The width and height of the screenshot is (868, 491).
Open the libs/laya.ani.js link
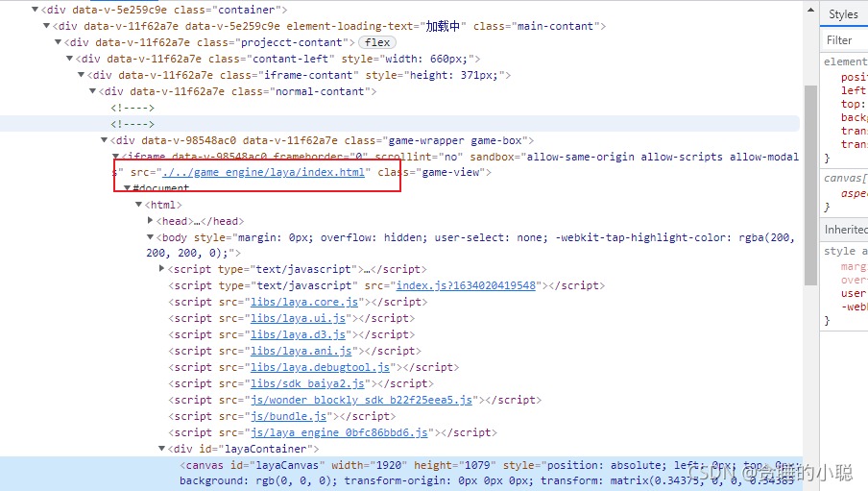pyautogui.click(x=301, y=351)
